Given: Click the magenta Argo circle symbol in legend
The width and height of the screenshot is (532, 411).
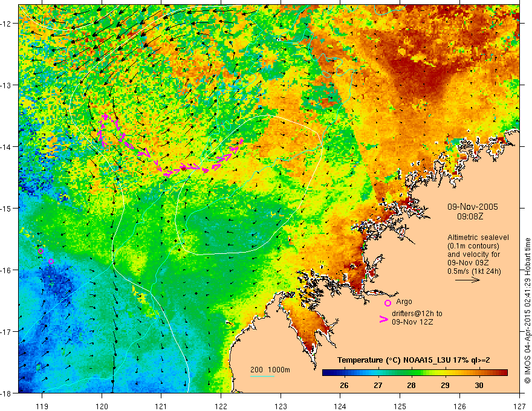Looking at the screenshot, I should pos(388,303).
